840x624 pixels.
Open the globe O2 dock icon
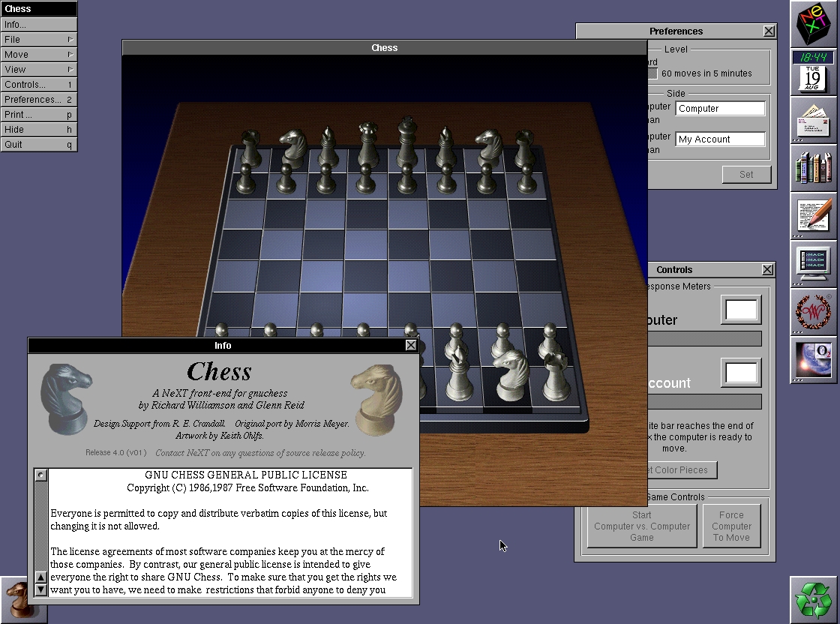813,361
